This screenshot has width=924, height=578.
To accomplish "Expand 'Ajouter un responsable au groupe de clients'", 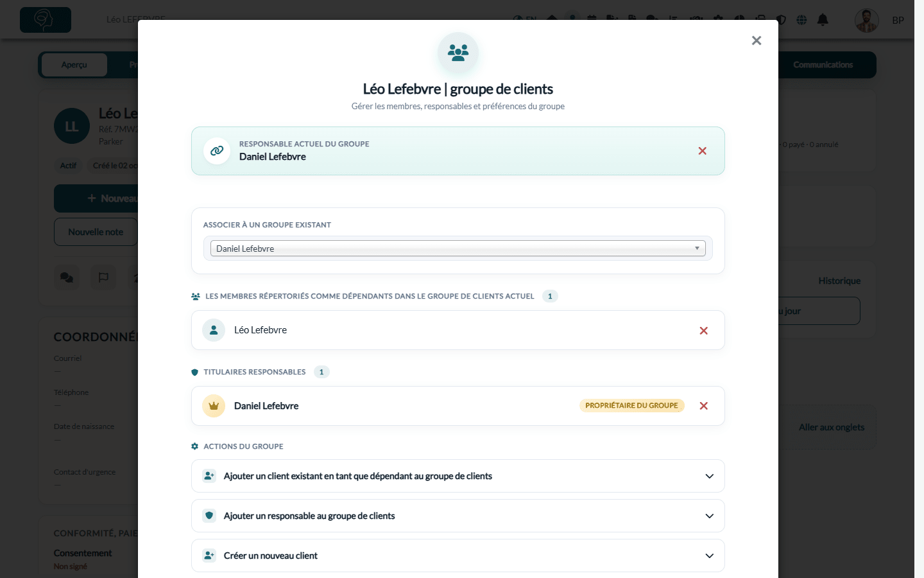I will point(458,516).
